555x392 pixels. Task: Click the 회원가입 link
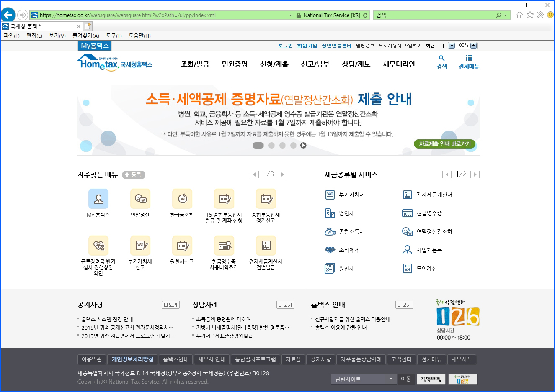[307, 46]
